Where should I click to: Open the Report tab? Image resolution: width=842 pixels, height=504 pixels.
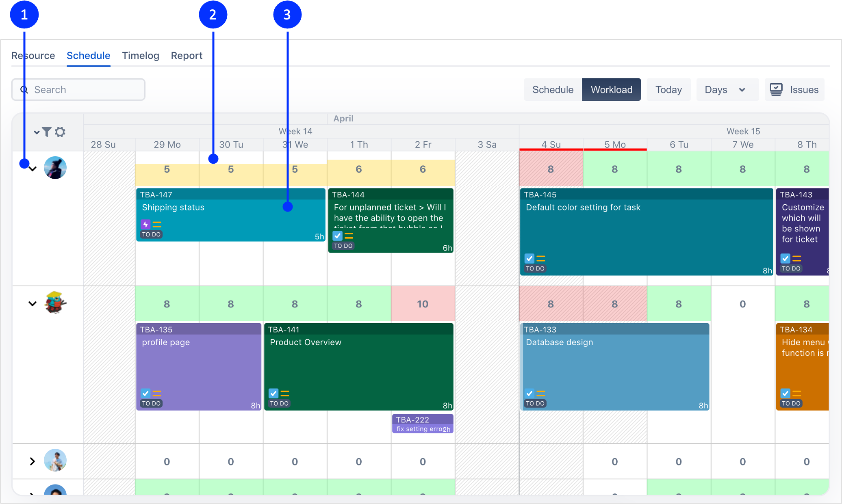tap(187, 56)
